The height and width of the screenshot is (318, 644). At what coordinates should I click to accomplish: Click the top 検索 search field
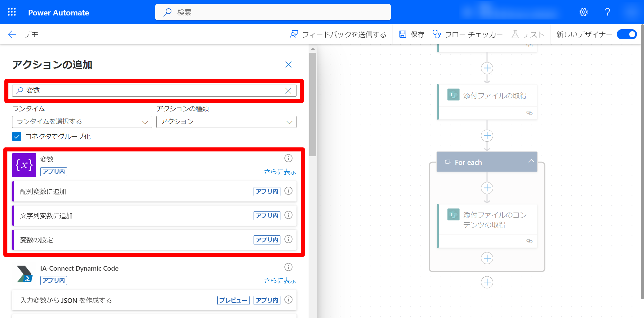[x=273, y=12]
